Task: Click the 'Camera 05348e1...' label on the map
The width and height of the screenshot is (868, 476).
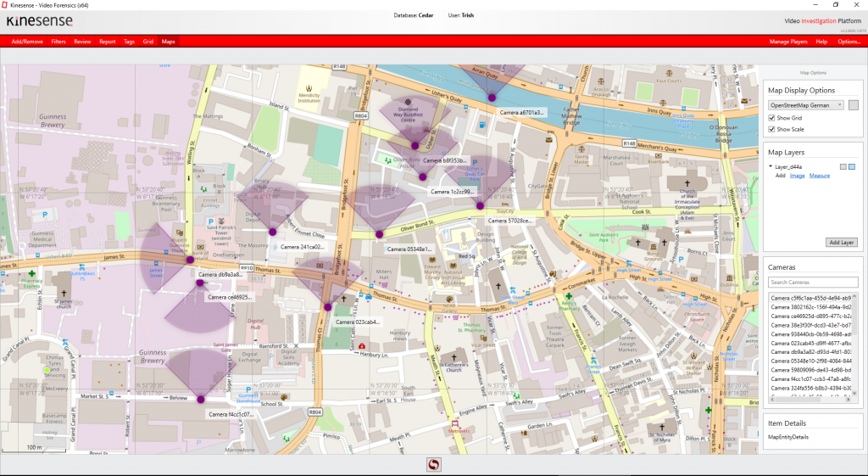Action: pyautogui.click(x=409, y=249)
